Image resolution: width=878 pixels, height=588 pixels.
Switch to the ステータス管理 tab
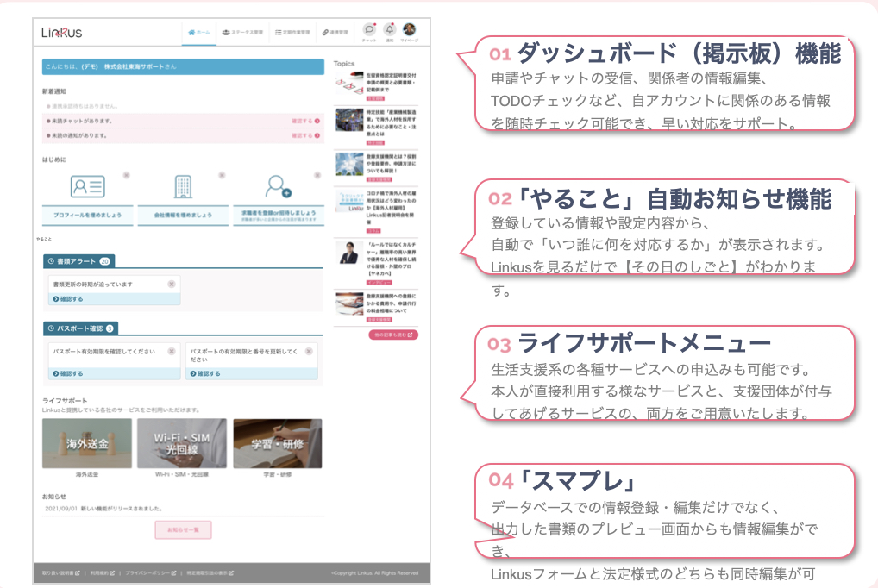pyautogui.click(x=241, y=32)
